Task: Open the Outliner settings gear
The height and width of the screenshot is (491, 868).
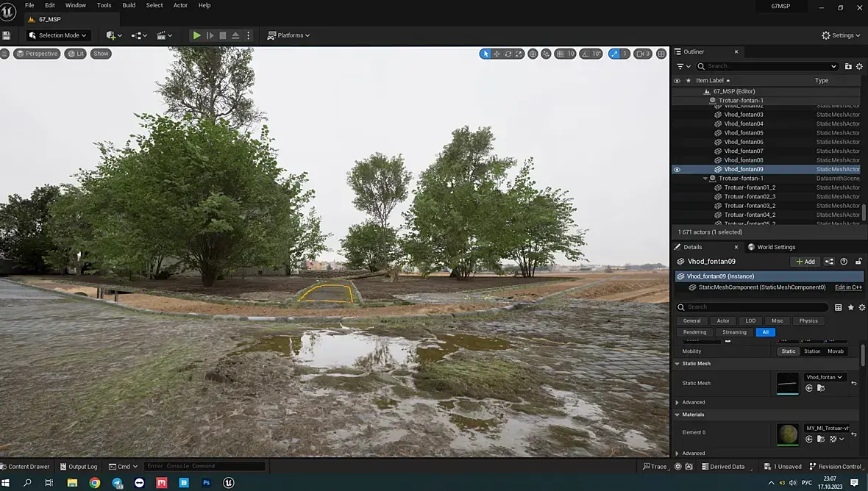Action: coord(860,66)
